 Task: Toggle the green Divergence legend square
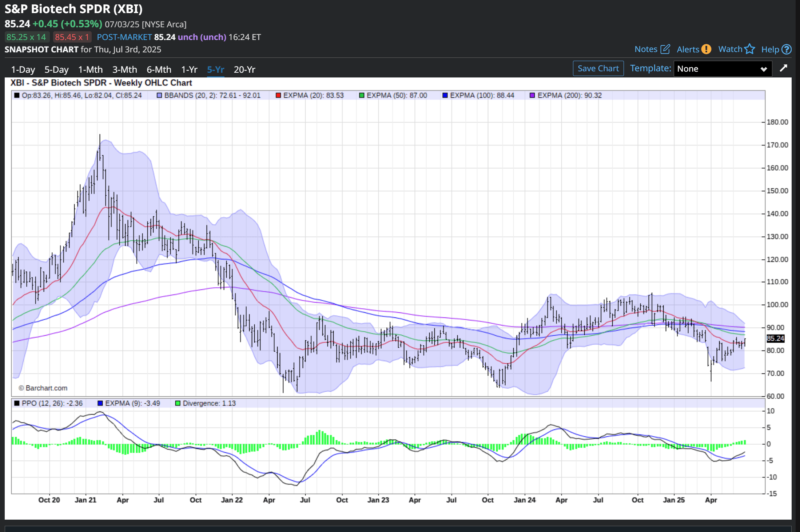178,403
